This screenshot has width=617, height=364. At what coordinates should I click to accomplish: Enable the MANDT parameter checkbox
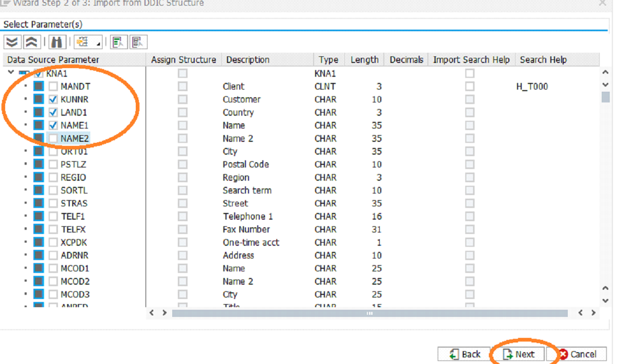click(54, 87)
